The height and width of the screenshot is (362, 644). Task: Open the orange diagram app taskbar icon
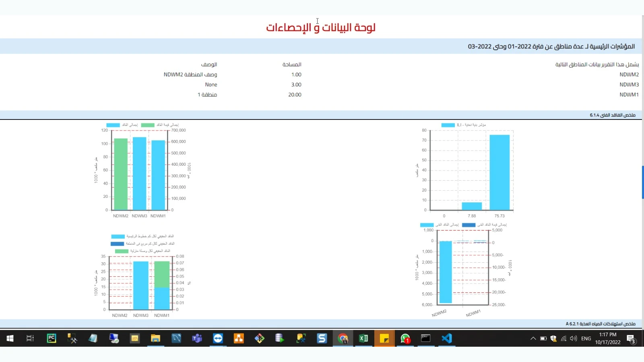click(x=239, y=338)
